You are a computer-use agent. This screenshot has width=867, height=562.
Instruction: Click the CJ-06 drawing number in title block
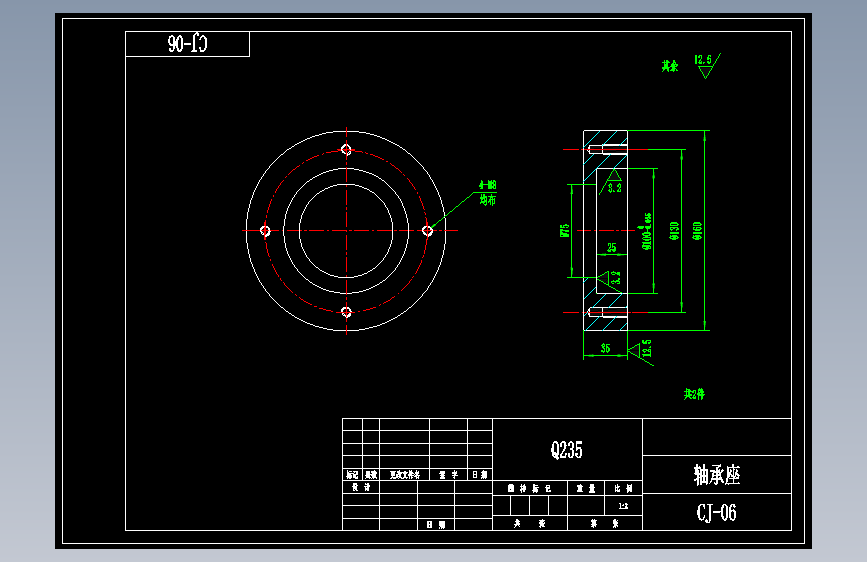pyautogui.click(x=717, y=512)
